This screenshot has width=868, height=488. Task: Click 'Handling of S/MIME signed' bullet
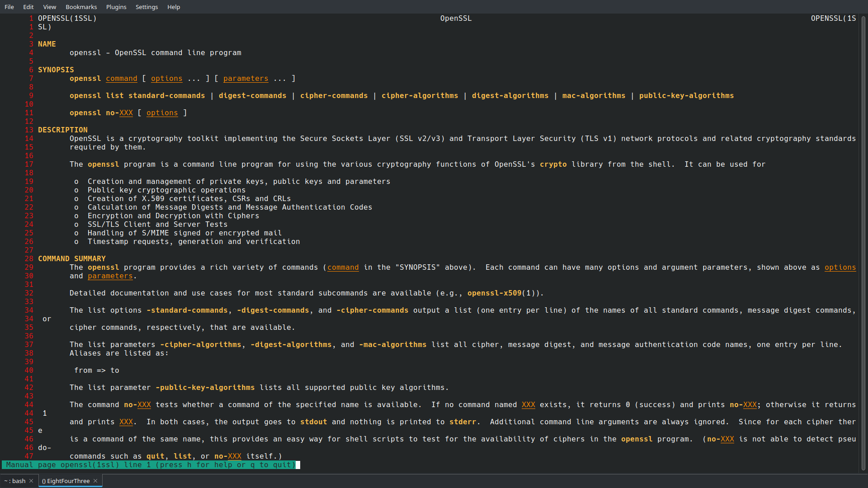[185, 233]
